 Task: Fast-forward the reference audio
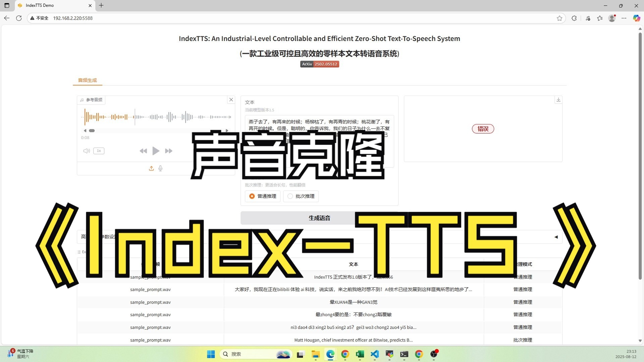point(169,151)
